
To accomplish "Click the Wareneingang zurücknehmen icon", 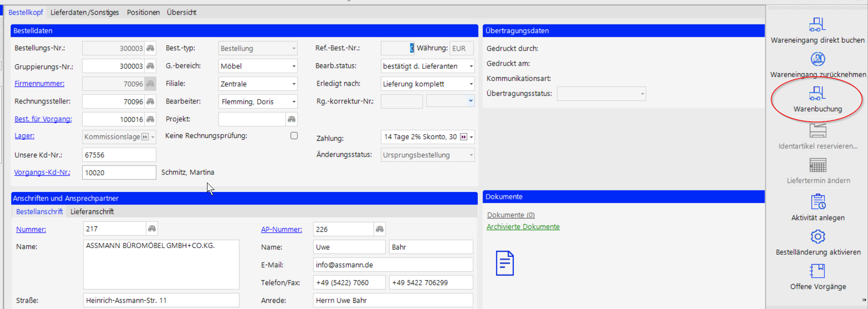I will click(817, 59).
